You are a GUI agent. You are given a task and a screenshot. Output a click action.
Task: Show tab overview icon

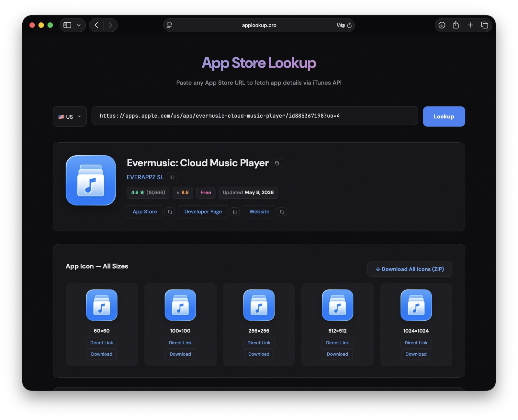(x=485, y=25)
